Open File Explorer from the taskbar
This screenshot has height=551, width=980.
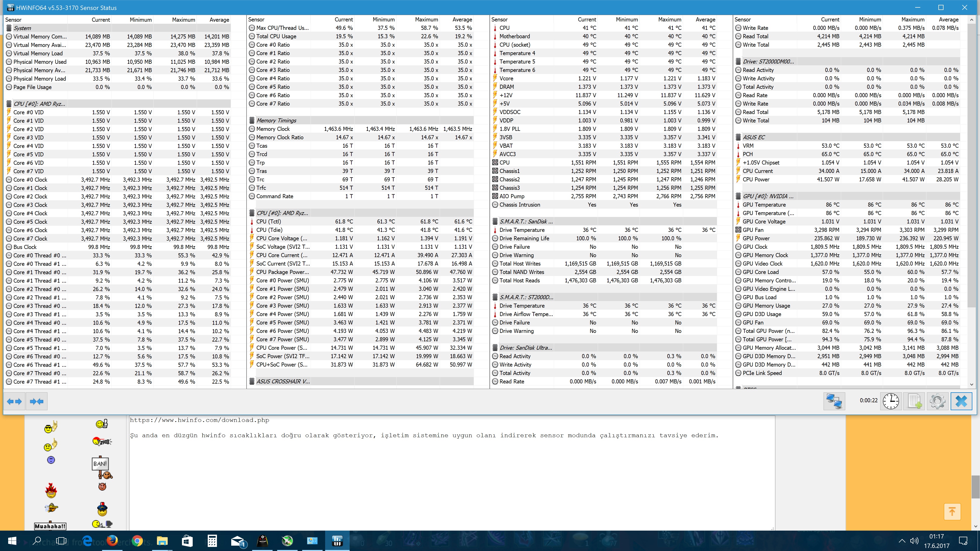coord(162,541)
